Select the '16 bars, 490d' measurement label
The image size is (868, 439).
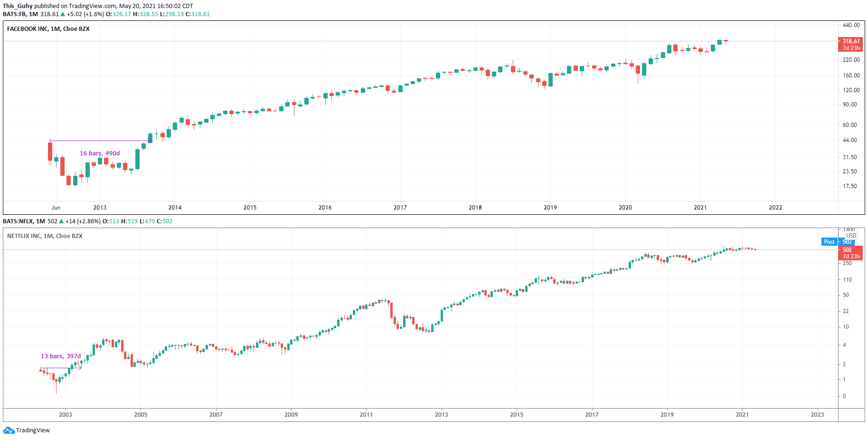point(100,153)
